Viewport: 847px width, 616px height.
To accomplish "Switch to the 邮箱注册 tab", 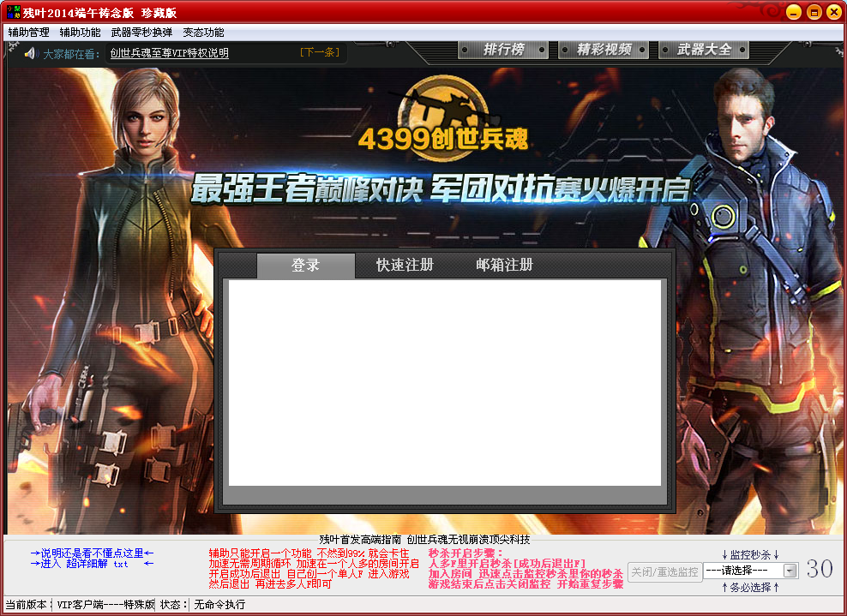I will pos(505,265).
